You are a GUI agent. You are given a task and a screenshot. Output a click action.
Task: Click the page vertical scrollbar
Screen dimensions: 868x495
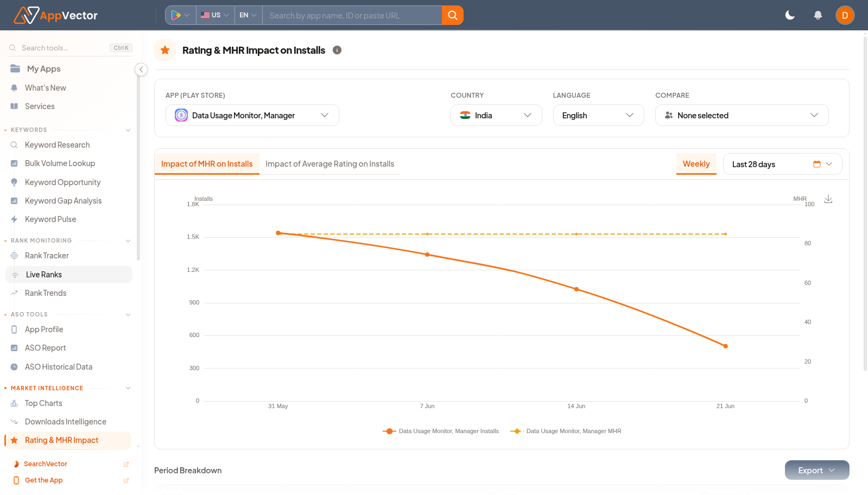tap(865, 204)
